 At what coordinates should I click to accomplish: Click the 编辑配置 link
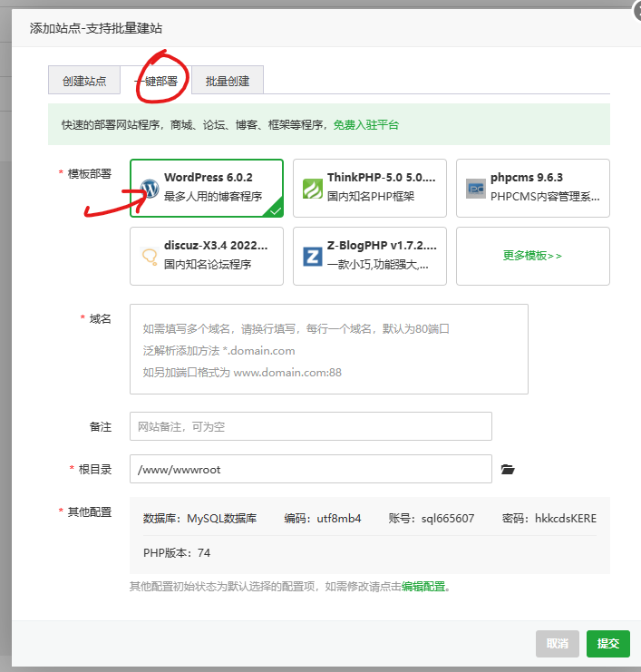(423, 587)
